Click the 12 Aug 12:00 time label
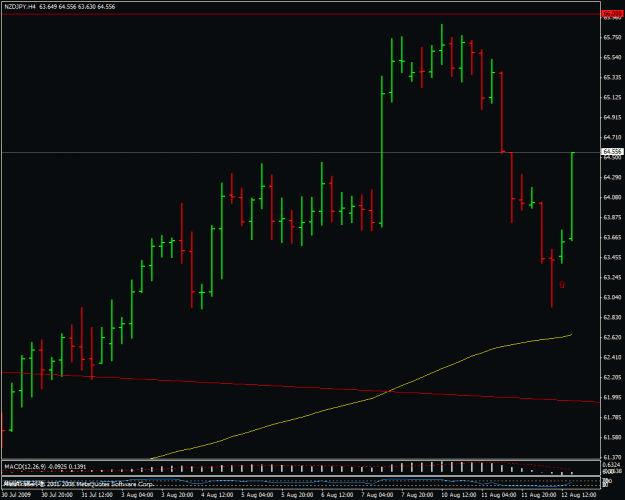Screen dimensions: 625x500 (579, 495)
